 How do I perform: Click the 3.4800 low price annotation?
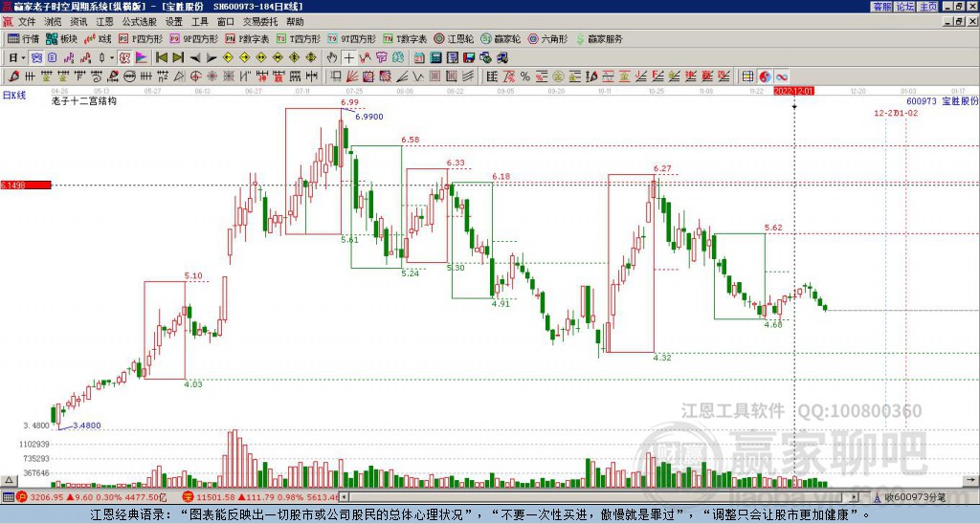tap(87, 426)
